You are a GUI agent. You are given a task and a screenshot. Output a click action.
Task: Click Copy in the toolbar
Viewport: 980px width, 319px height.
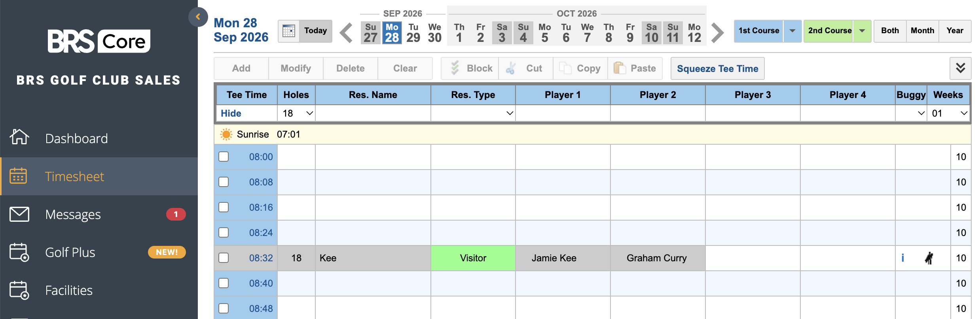pyautogui.click(x=580, y=68)
